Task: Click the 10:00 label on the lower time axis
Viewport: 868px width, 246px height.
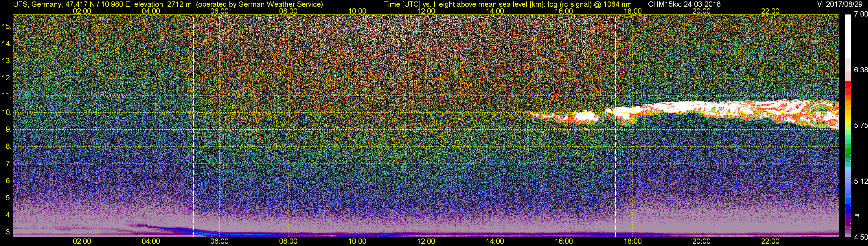Action: (x=357, y=241)
